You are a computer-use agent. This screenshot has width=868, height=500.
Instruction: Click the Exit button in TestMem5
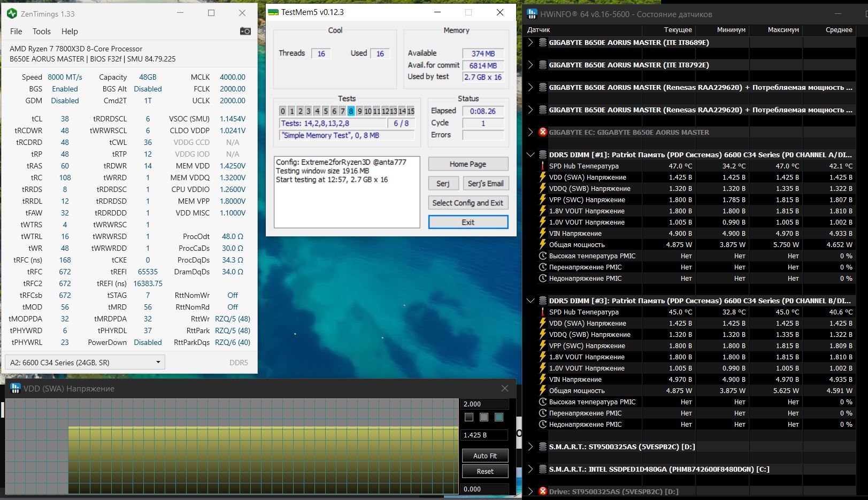pos(468,222)
